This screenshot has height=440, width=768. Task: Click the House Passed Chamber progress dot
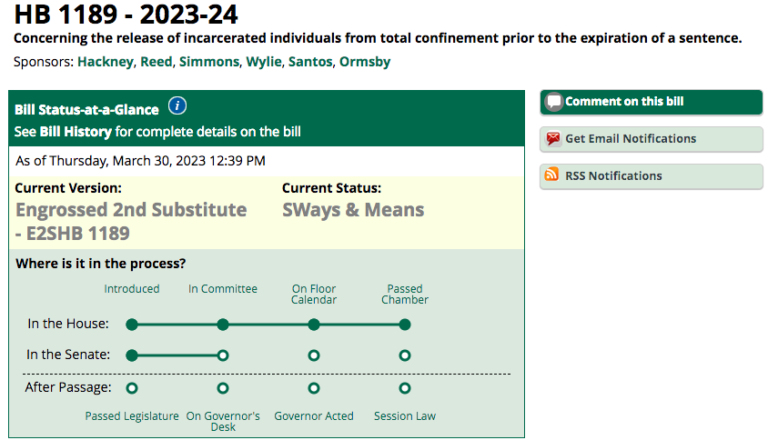point(404,324)
